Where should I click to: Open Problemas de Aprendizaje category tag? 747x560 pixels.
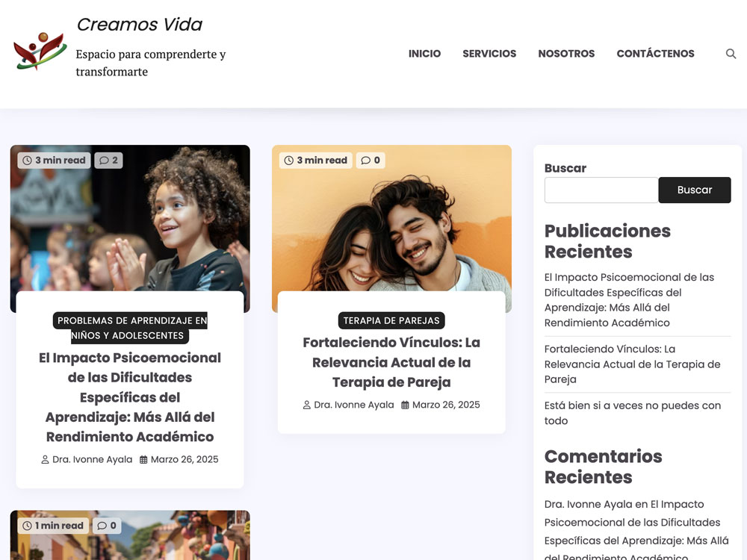(x=131, y=329)
